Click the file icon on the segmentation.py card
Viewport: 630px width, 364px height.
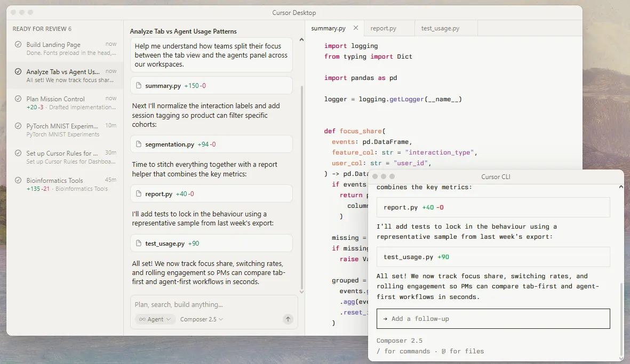point(139,144)
